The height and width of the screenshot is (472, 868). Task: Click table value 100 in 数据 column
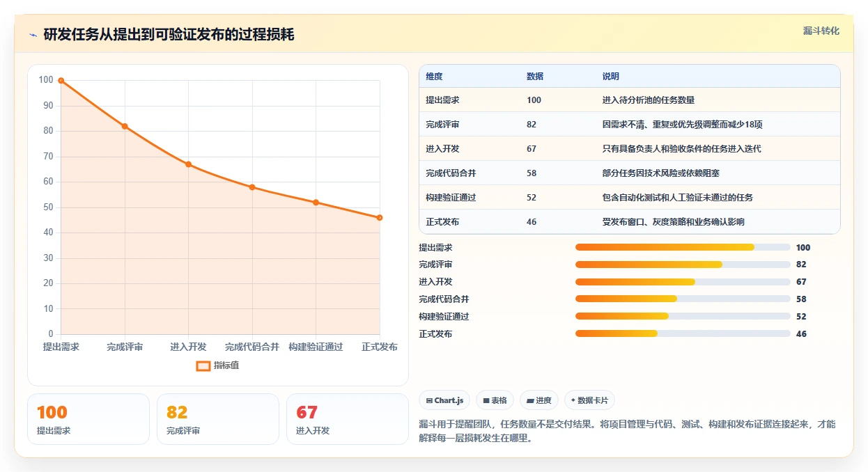534,100
